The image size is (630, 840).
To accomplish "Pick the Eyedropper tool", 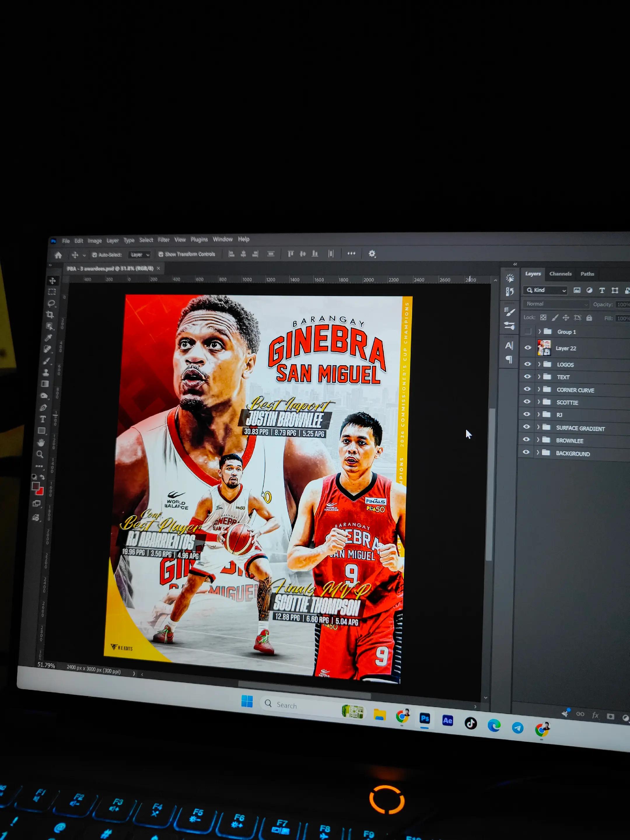I will pos(48,337).
